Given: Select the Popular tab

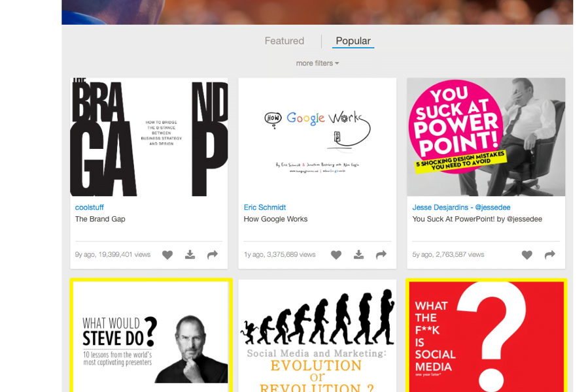Looking at the screenshot, I should click(353, 41).
